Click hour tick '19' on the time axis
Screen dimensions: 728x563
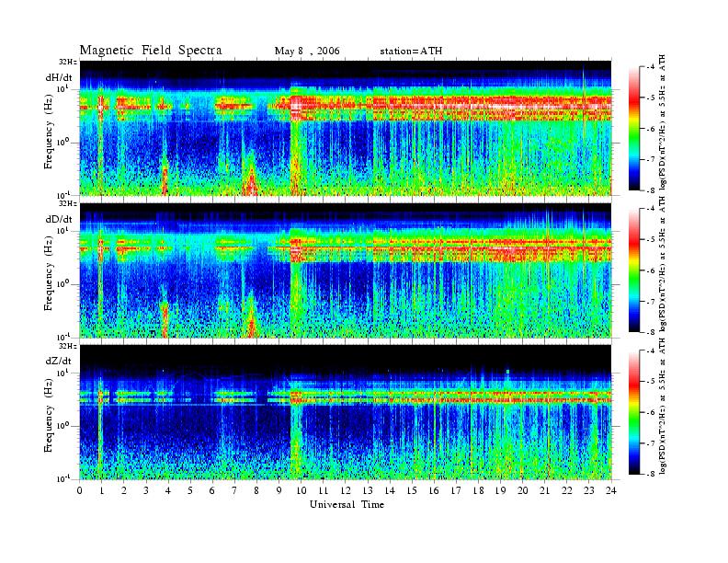coord(500,491)
